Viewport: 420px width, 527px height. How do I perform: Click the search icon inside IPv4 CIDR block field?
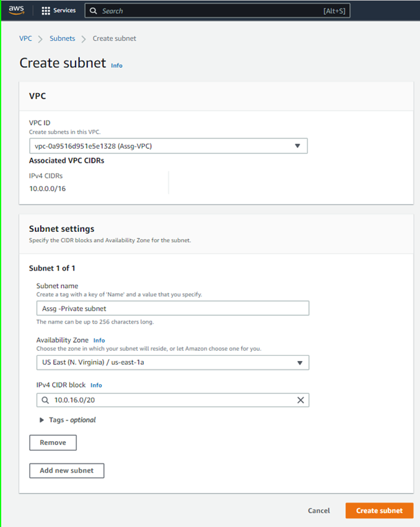pos(44,400)
